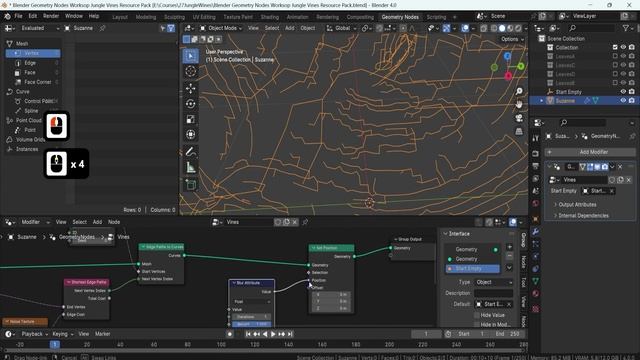Click the spreadsheet selected-only filter funnel icon
Screen dimensions: 640x360
(171, 28)
